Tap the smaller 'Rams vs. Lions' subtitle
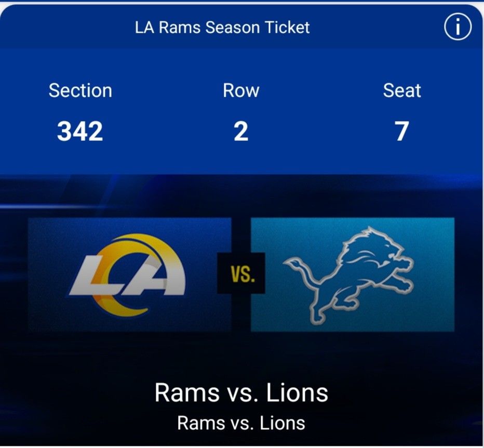This screenshot has width=484, height=448. [x=241, y=424]
